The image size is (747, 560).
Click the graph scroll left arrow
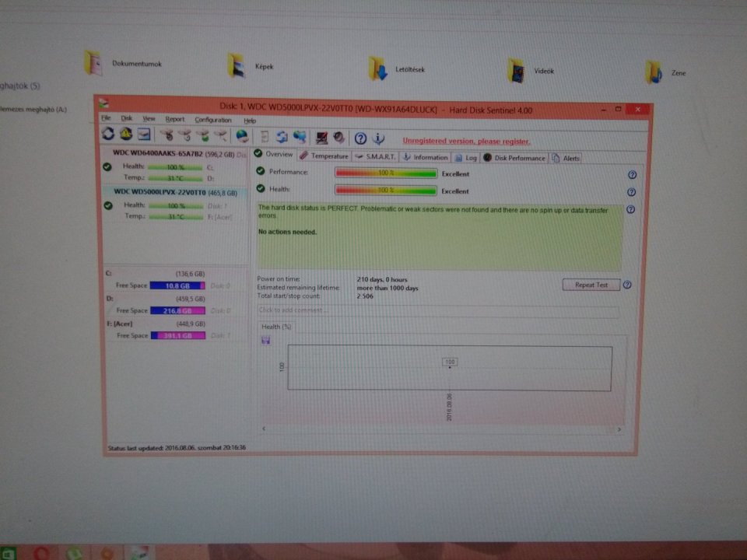tap(264, 429)
